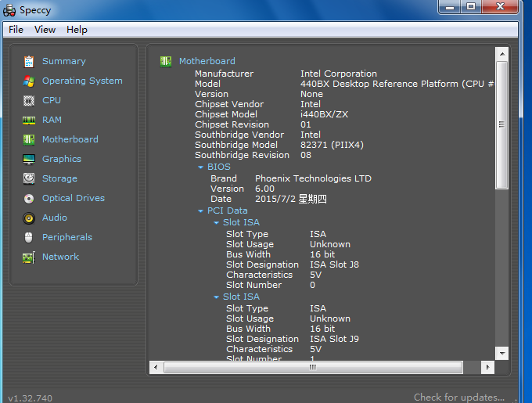Go to the RAM section
The height and width of the screenshot is (403, 532).
(52, 120)
